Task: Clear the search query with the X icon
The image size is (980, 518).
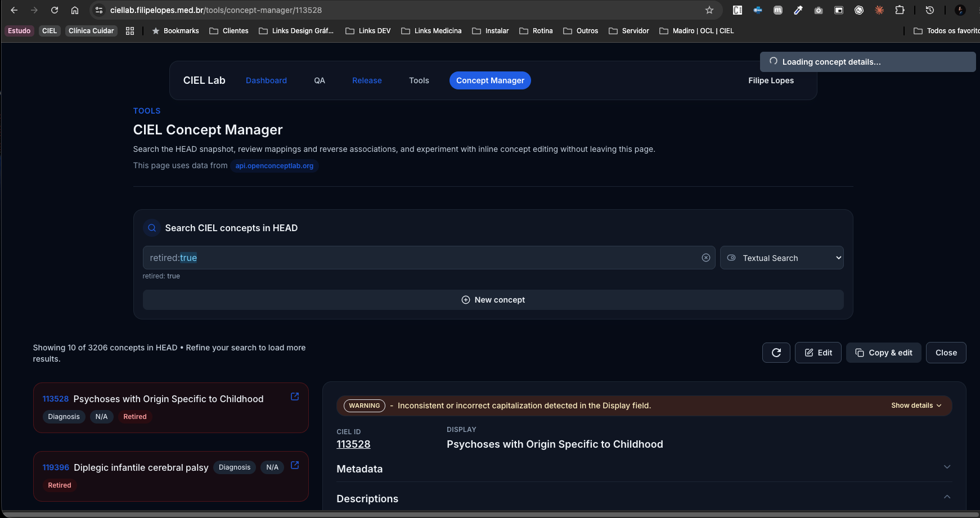Action: (x=706, y=258)
